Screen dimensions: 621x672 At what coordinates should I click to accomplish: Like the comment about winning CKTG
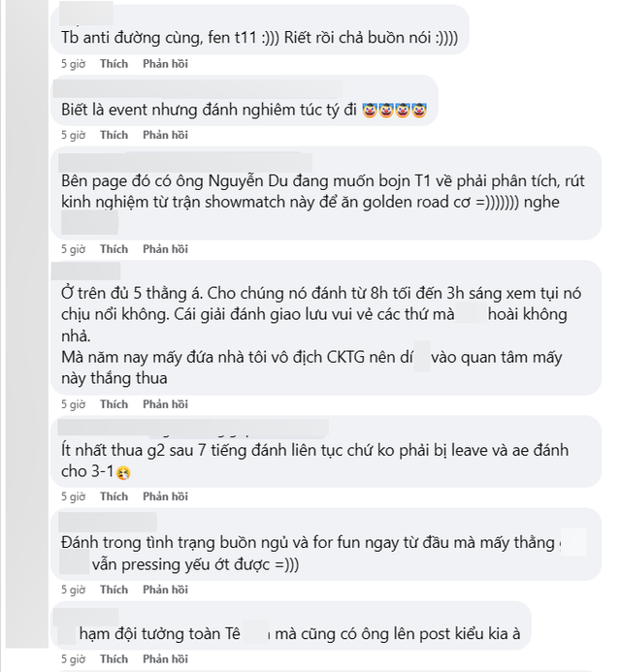pos(114,404)
